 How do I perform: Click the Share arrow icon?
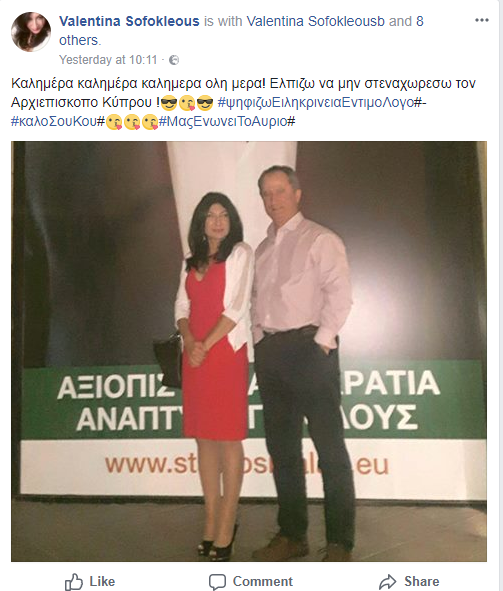[x=388, y=582]
